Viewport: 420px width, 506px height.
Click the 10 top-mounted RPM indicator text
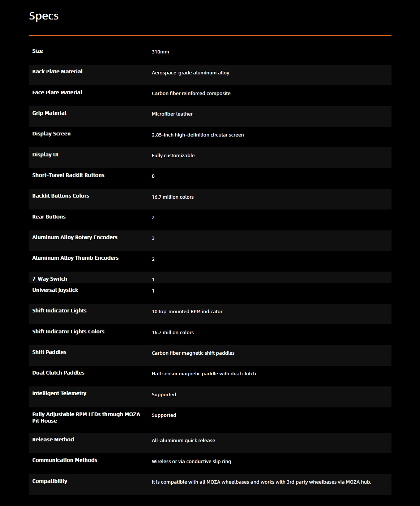187,311
